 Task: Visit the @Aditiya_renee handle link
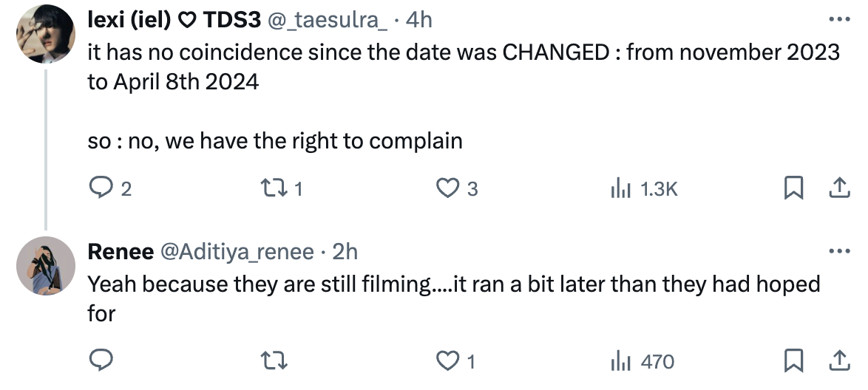pos(237,252)
